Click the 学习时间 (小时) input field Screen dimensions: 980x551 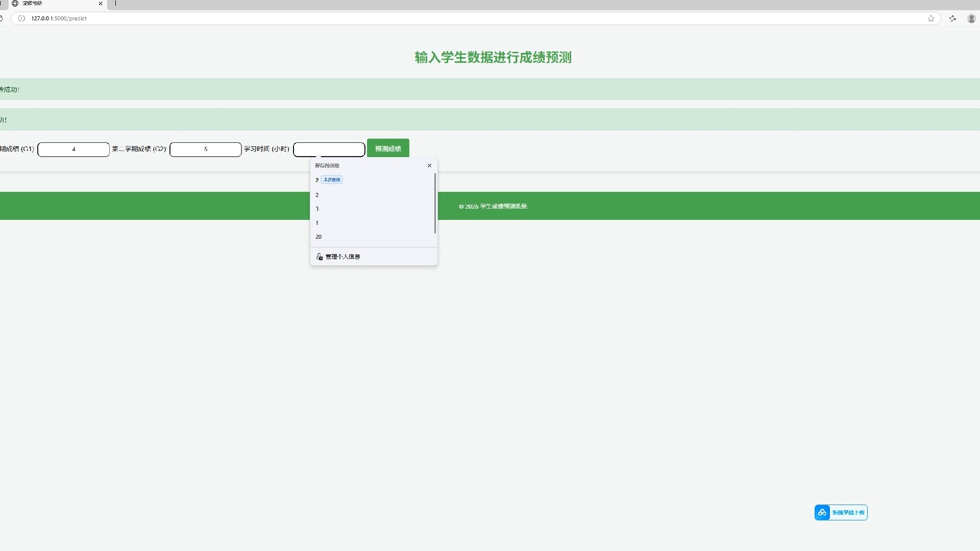[329, 149]
